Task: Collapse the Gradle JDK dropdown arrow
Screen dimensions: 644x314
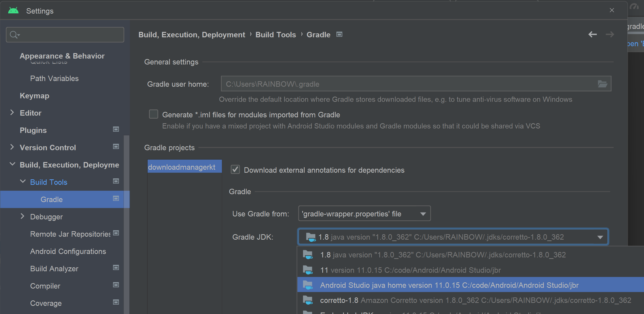Action: click(x=600, y=237)
